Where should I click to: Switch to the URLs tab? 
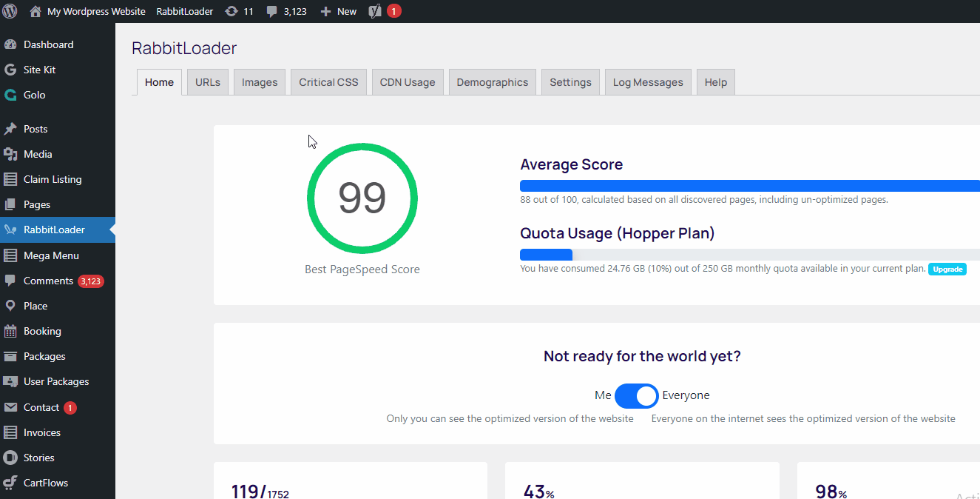208,82
